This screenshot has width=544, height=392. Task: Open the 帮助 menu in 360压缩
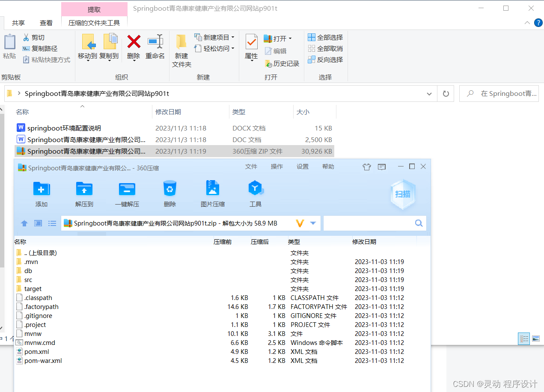328,167
